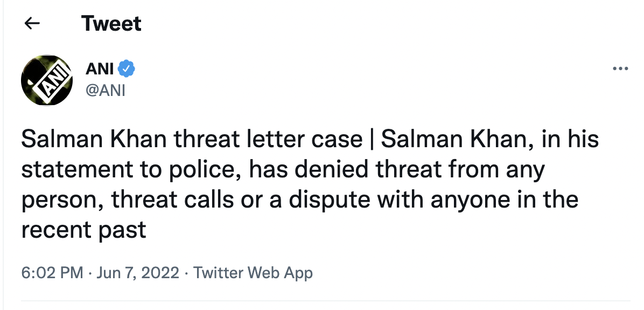The width and height of the screenshot is (644, 310).
Task: Click the vertical bar separator in the tweet text
Action: 372,141
